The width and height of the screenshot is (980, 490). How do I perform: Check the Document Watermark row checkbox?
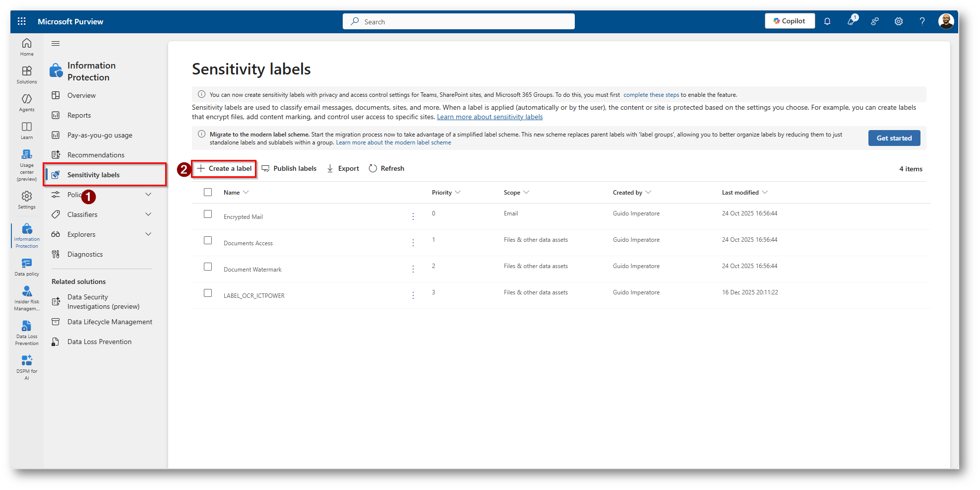[208, 267]
